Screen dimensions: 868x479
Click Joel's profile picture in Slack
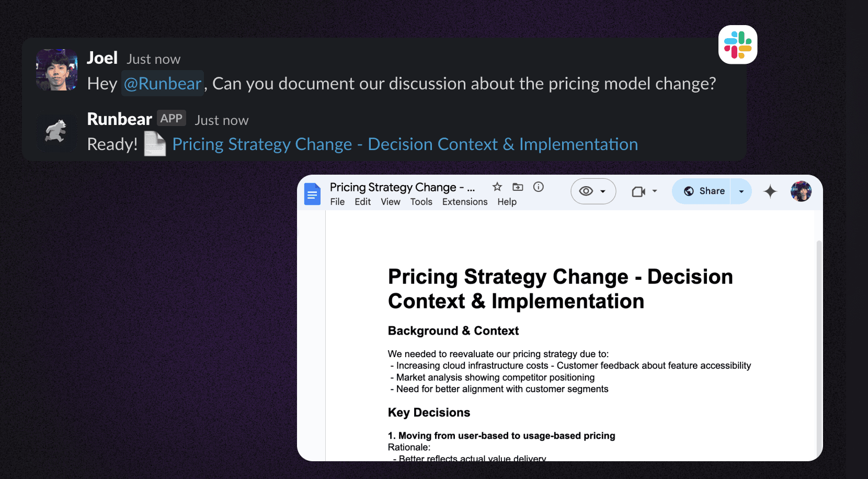[56, 70]
